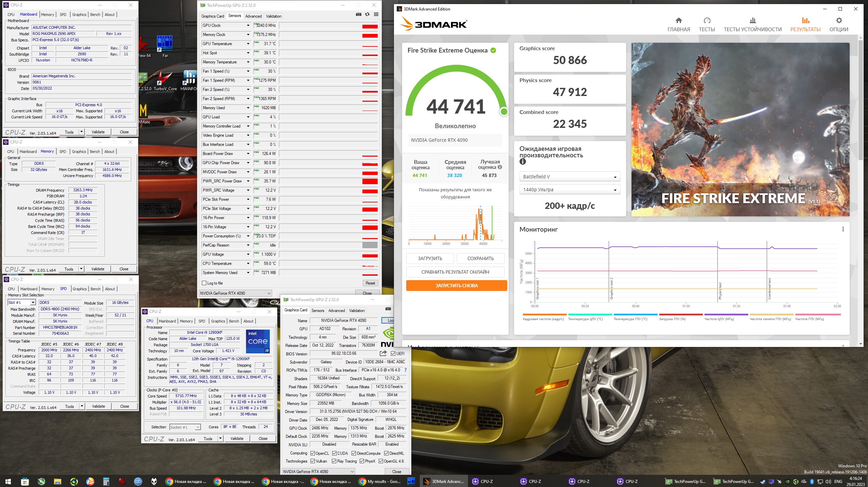Click info icon next to Лучшая оценка
The height and width of the screenshot is (487, 868).
[x=500, y=167]
